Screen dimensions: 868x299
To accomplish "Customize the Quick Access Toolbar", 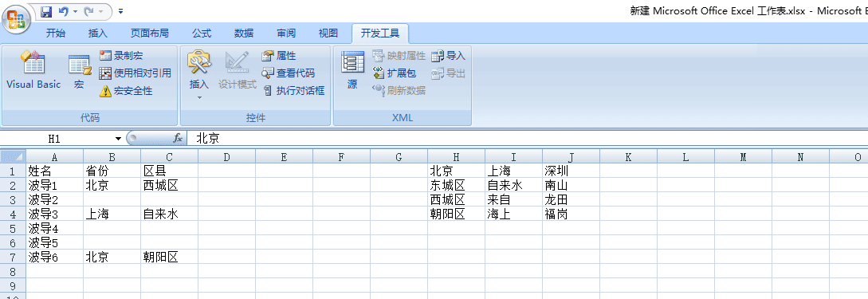I will pyautogui.click(x=120, y=11).
